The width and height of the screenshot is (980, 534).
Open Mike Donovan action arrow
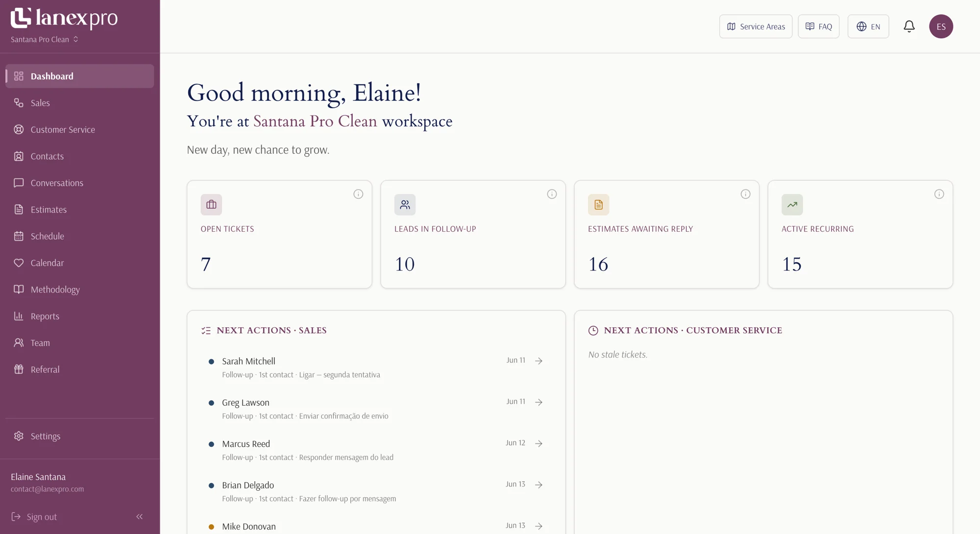point(539,526)
